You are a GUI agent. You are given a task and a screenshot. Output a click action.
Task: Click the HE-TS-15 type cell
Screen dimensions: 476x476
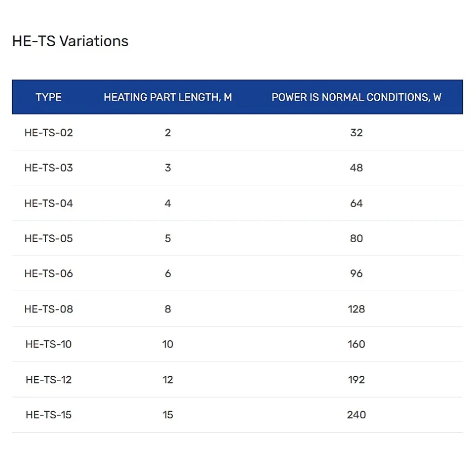click(x=49, y=415)
